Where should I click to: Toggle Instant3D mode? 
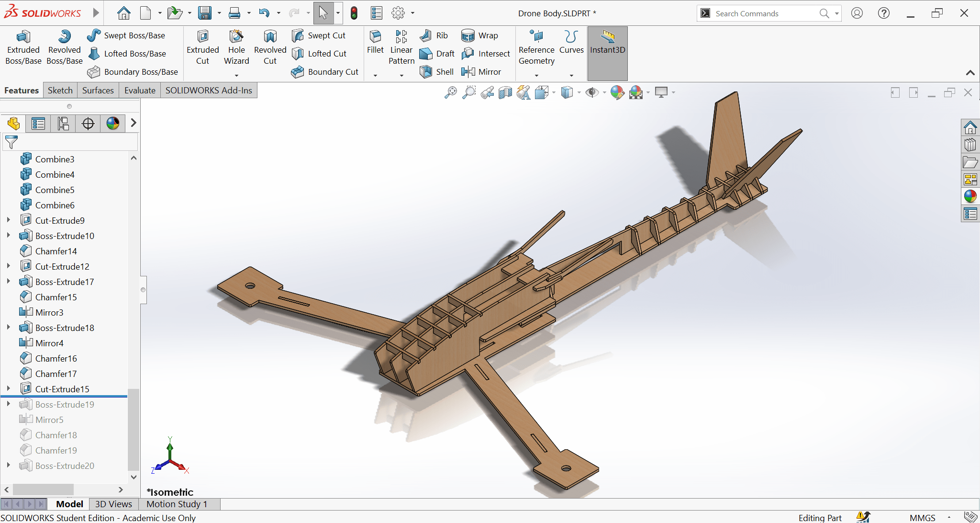[607, 53]
